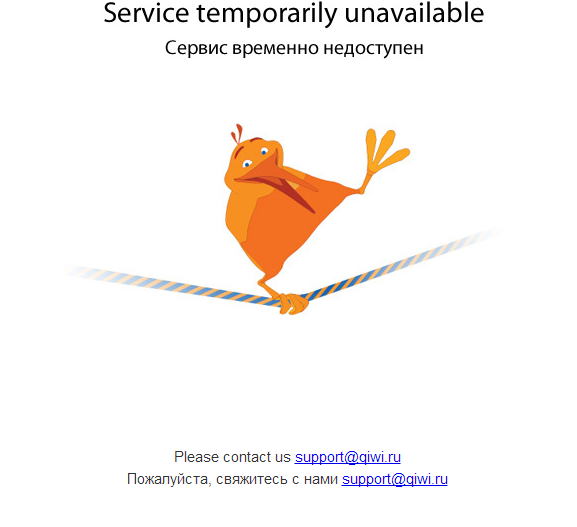Click the word "unavailable" in the title
577x527 pixels.
click(x=414, y=13)
